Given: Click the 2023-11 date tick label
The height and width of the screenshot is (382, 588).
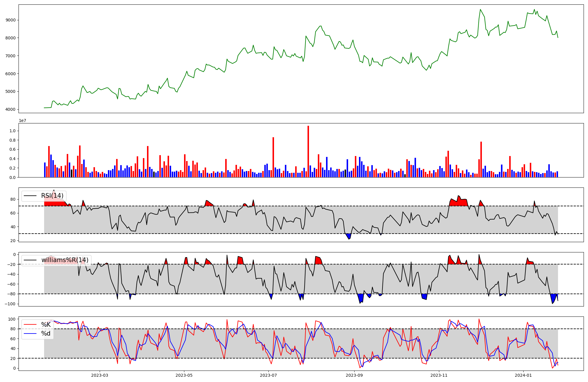Looking at the screenshot, I should (x=439, y=375).
